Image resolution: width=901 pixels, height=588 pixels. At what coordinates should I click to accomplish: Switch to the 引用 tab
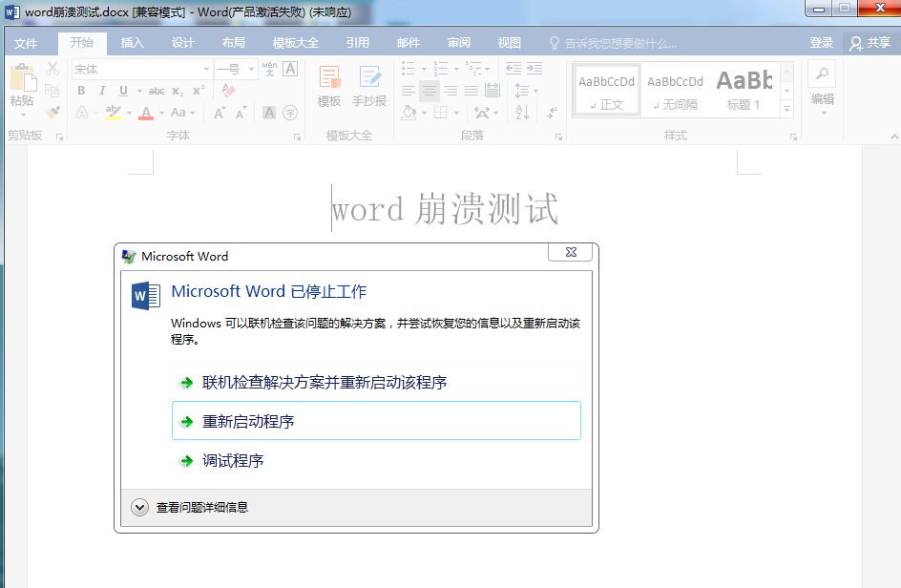357,43
